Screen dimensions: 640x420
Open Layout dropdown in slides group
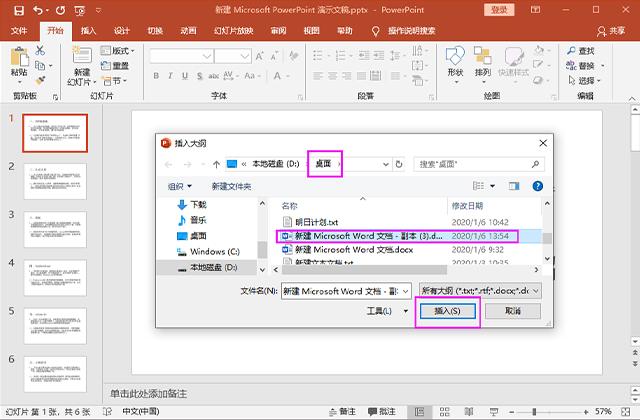[118, 51]
